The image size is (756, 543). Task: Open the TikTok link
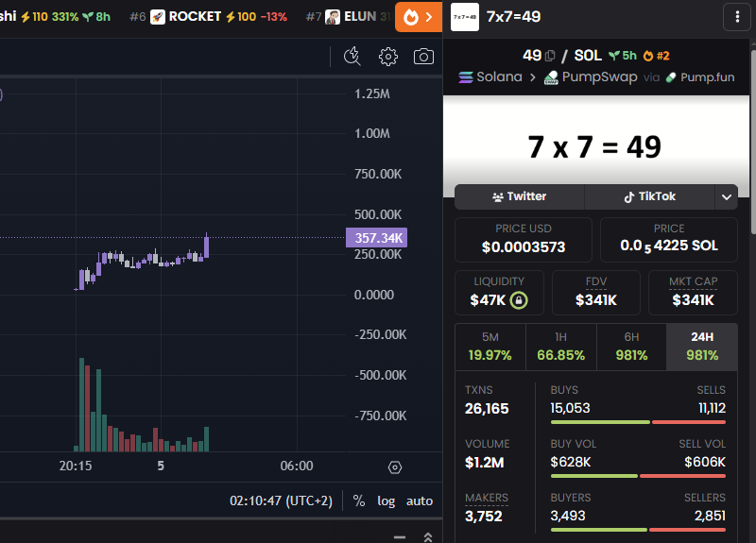(649, 196)
